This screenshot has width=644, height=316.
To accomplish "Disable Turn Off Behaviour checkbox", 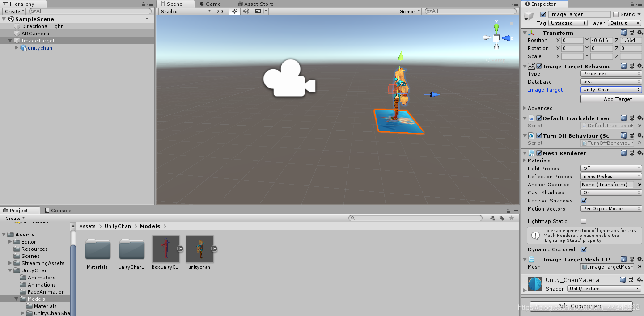I will click(x=539, y=135).
